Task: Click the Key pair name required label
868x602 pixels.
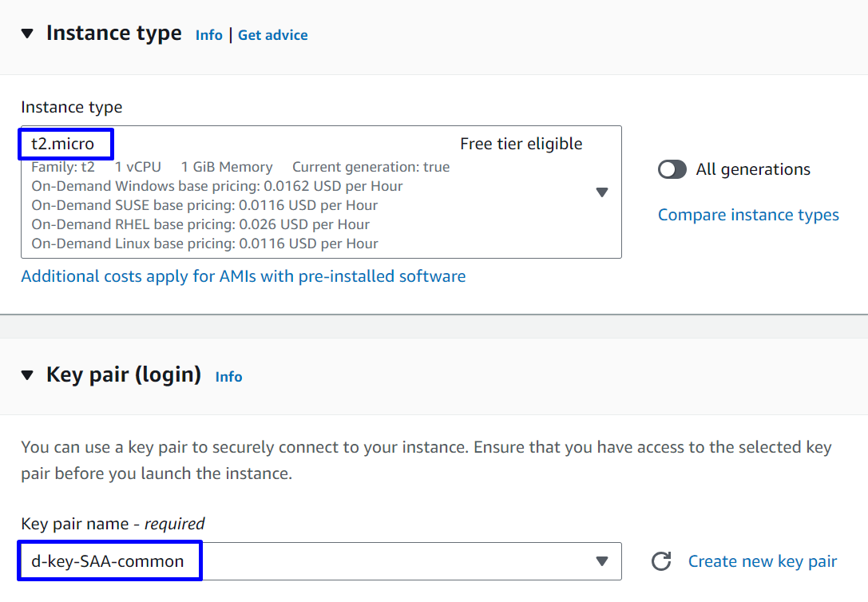Action: click(x=113, y=524)
